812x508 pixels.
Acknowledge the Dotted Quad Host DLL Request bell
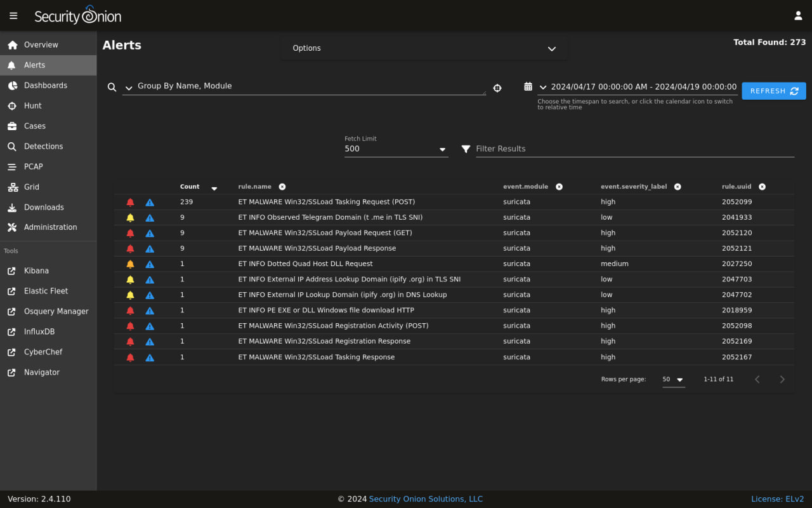131,264
